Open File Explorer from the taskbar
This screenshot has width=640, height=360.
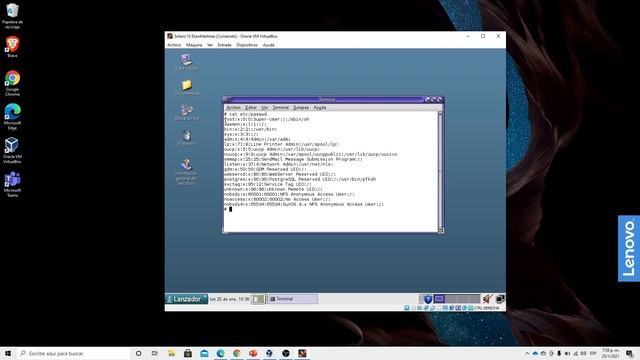[x=171, y=353]
